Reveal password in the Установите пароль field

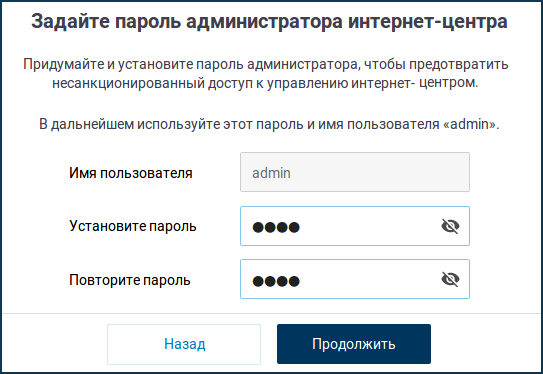[450, 226]
